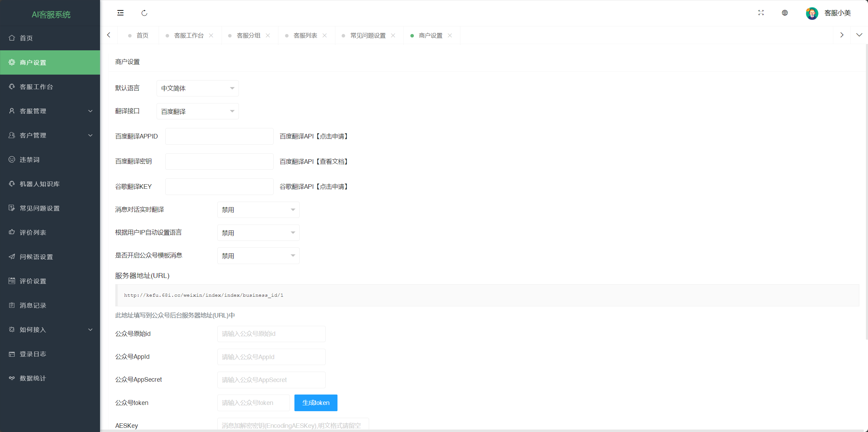The width and height of the screenshot is (868, 432).
Task: Open the language globe icon
Action: [x=785, y=13]
